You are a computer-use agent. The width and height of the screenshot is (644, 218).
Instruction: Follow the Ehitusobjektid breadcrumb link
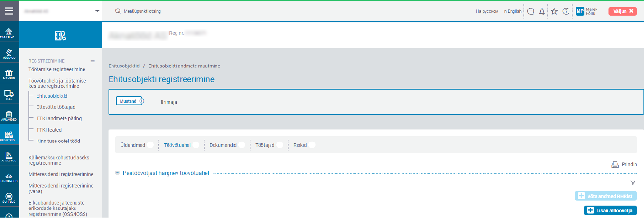(x=124, y=66)
